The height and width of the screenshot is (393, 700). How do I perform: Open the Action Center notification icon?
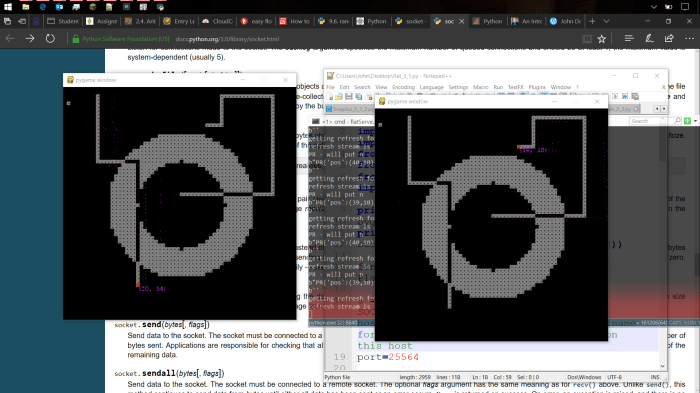[x=685, y=7]
